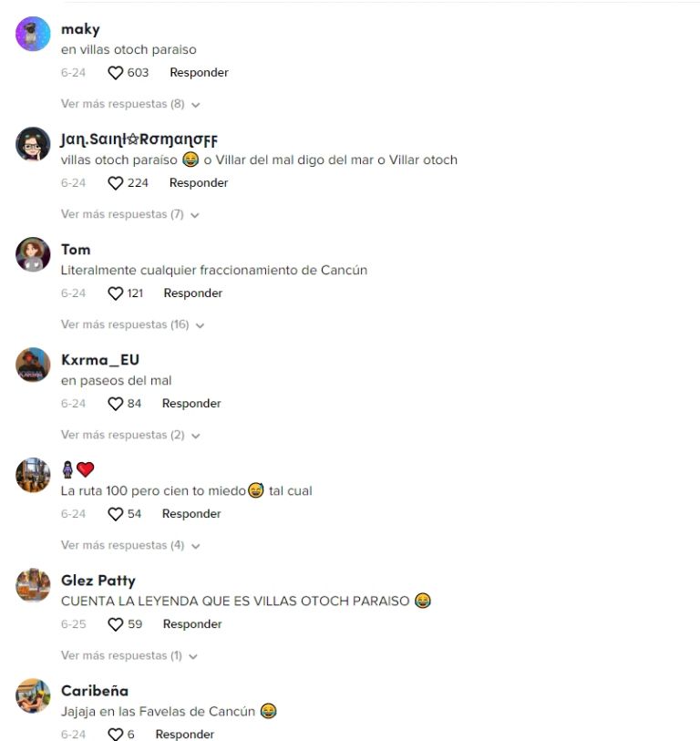This screenshot has height=741, width=700.
Task: Show the 4 replies under the ruta 100 comment
Action: (x=130, y=545)
